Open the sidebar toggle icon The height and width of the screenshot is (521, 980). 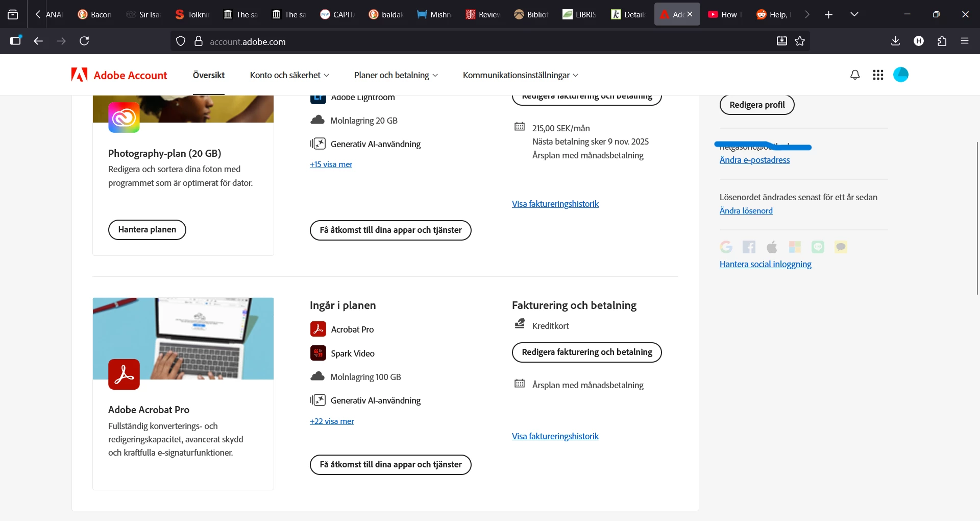pos(16,41)
